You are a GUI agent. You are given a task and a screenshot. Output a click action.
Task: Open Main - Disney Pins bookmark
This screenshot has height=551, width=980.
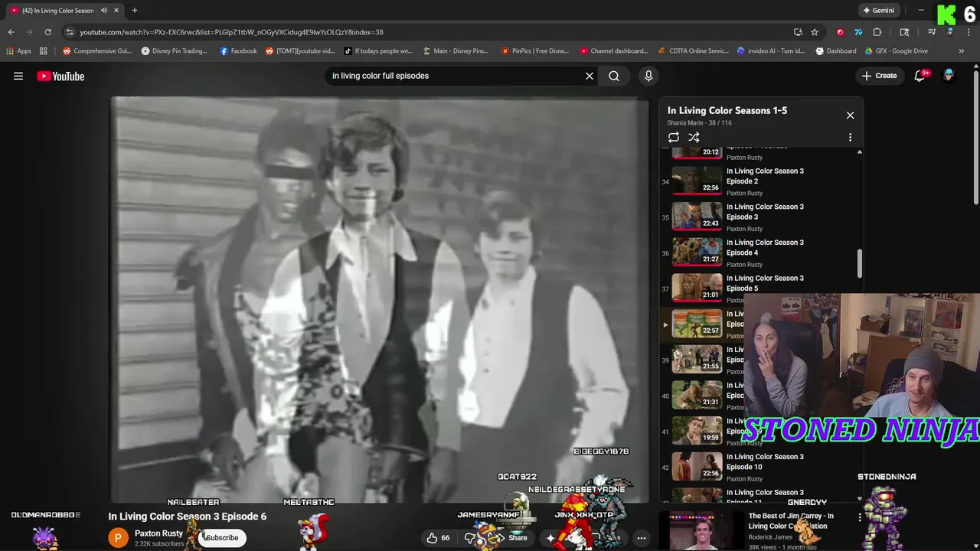(x=455, y=51)
